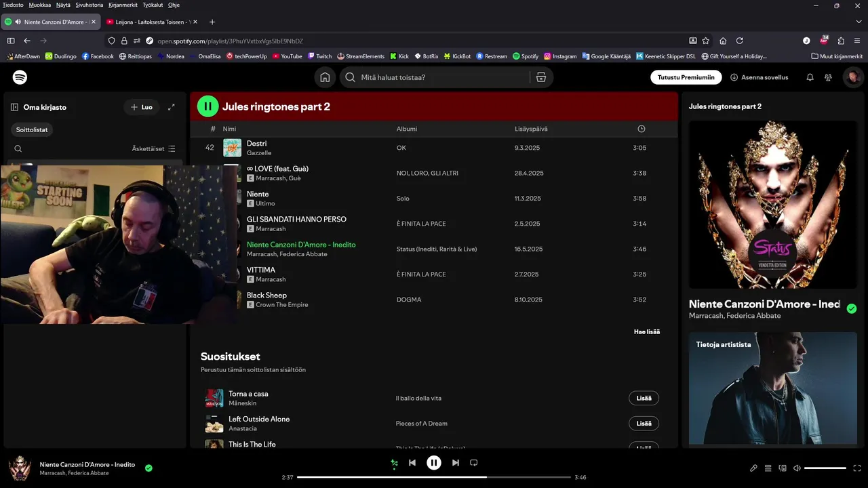Select the Soittolistat filter chip
868x488 pixels.
coord(32,129)
